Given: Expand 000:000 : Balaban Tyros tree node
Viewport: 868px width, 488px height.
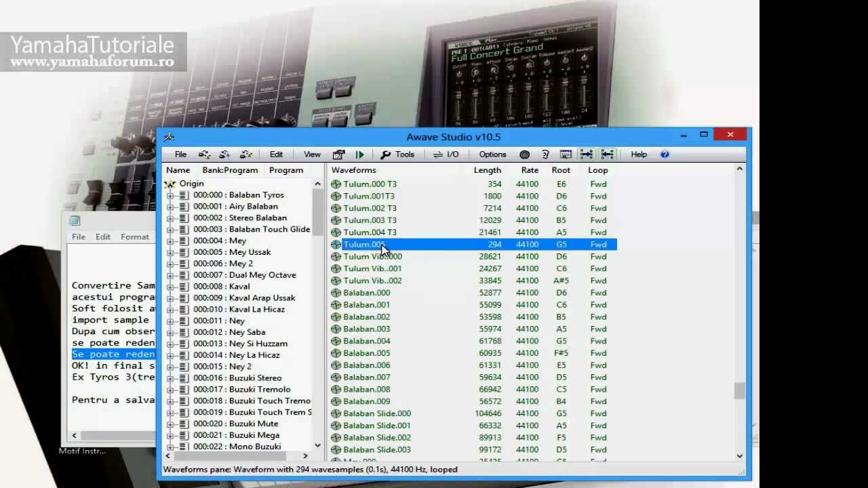Looking at the screenshot, I should point(170,195).
